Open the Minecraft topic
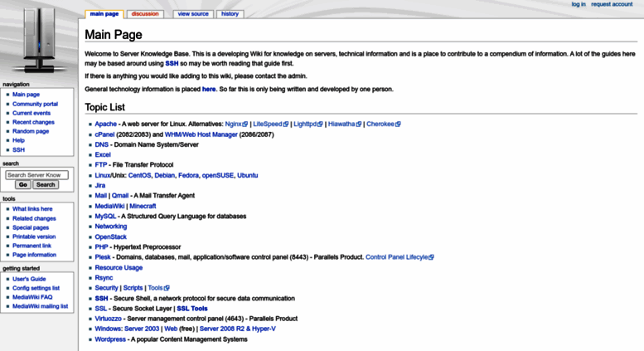The height and width of the screenshot is (351, 644). click(143, 207)
